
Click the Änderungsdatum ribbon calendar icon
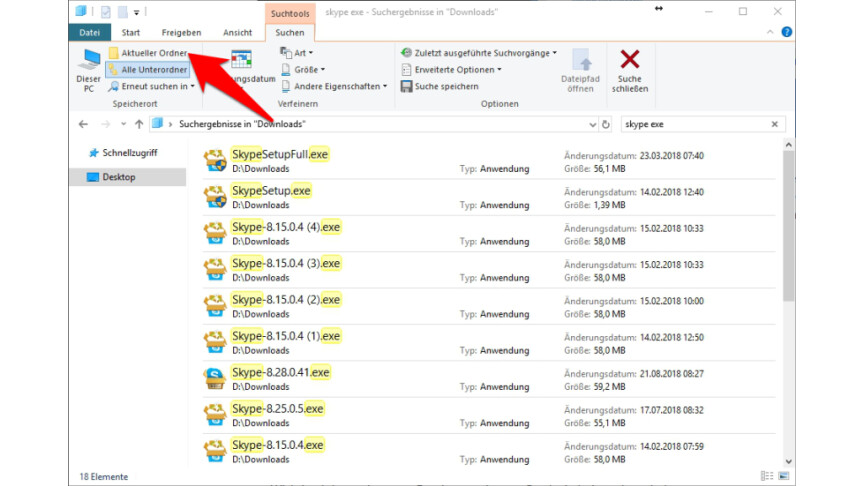pos(241,60)
